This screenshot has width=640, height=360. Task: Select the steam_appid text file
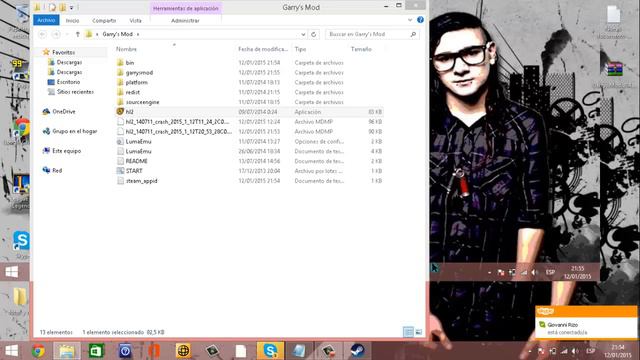click(250, 180)
